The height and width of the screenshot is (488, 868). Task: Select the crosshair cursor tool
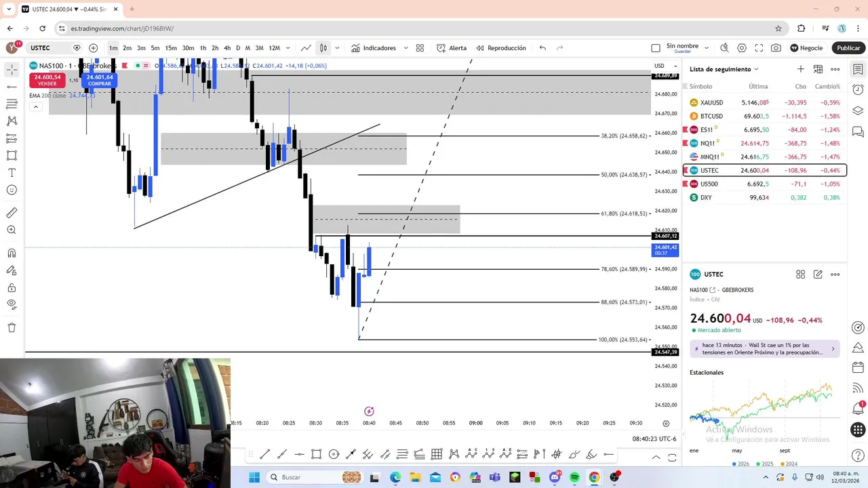pyautogui.click(x=12, y=70)
